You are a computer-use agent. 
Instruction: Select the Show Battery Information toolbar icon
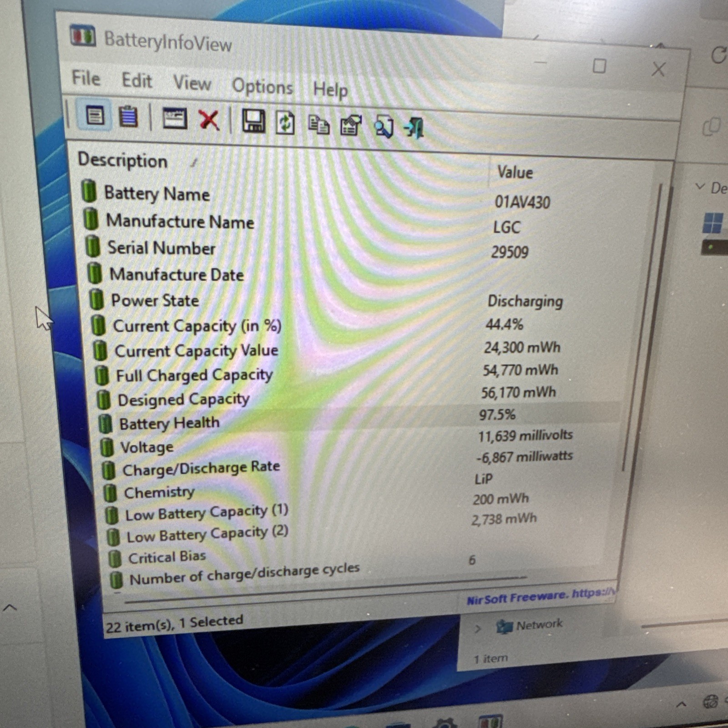tap(94, 115)
